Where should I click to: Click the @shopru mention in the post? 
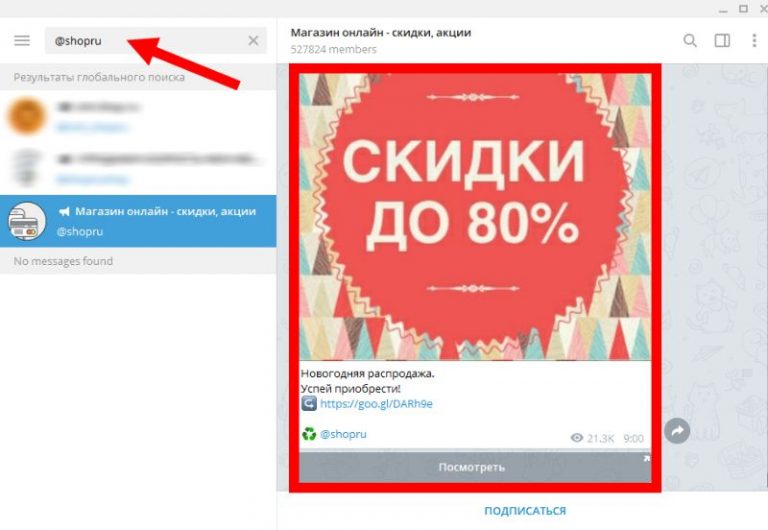click(343, 434)
